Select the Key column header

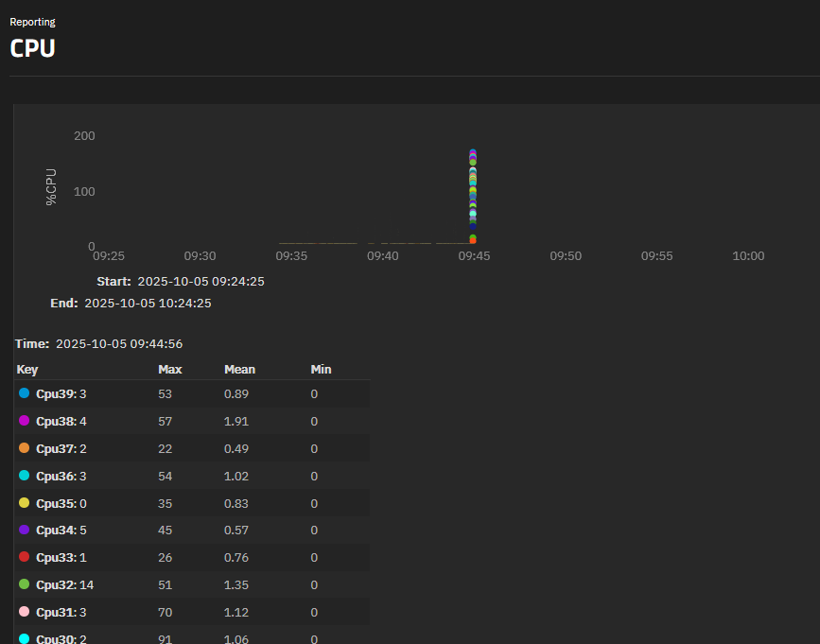[x=27, y=370]
